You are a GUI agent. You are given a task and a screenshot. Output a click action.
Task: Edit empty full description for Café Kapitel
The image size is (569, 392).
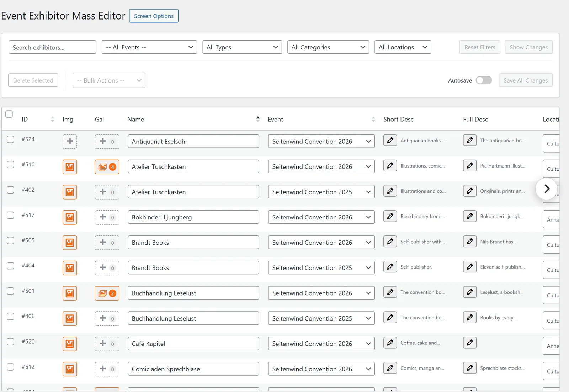tap(470, 343)
